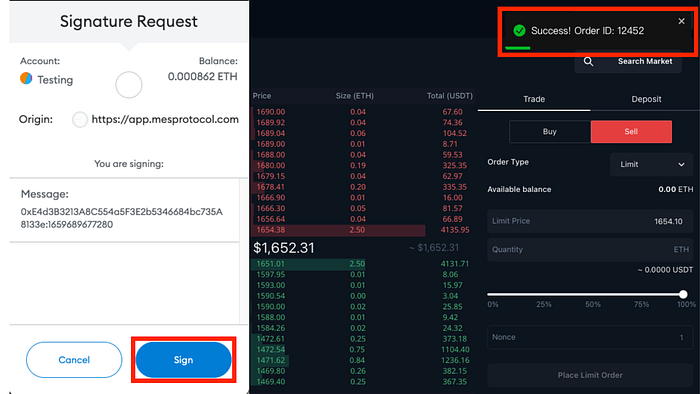Select the Sell toggle

point(631,132)
